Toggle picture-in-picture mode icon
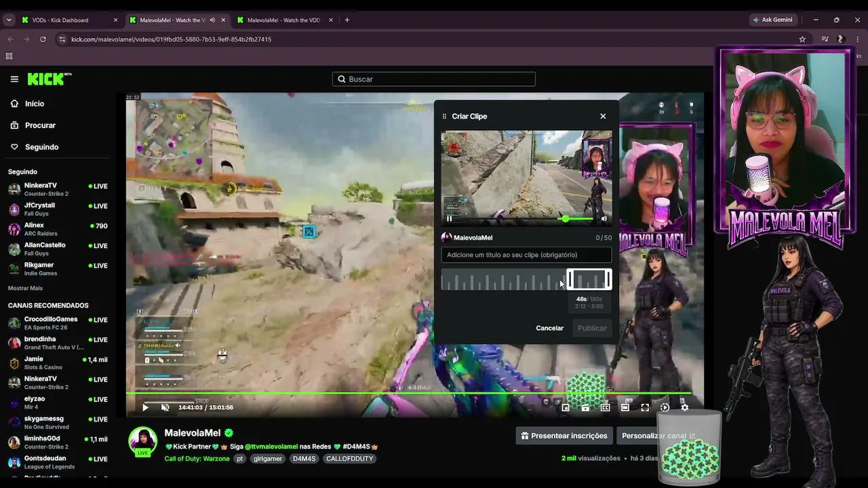868x488 pixels. tap(566, 407)
